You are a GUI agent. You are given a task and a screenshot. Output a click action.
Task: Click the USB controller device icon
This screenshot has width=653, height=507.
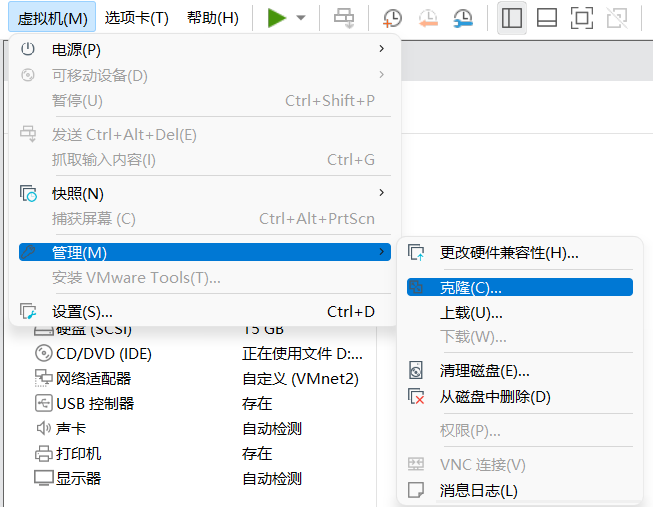click(43, 403)
